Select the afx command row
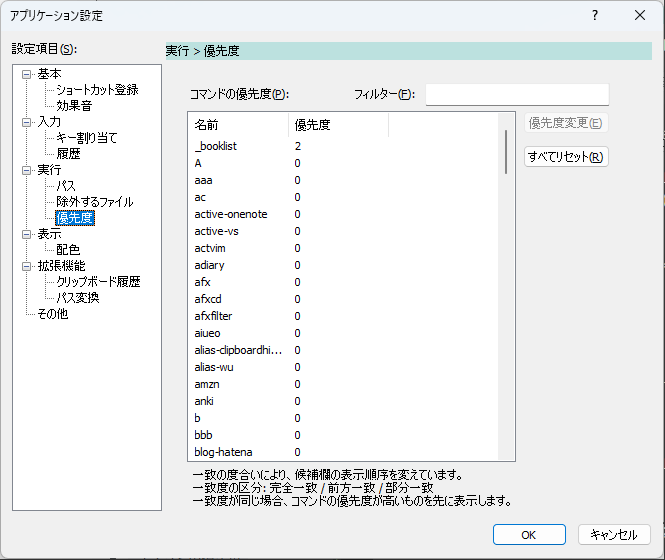Image resolution: width=665 pixels, height=560 pixels. click(343, 282)
